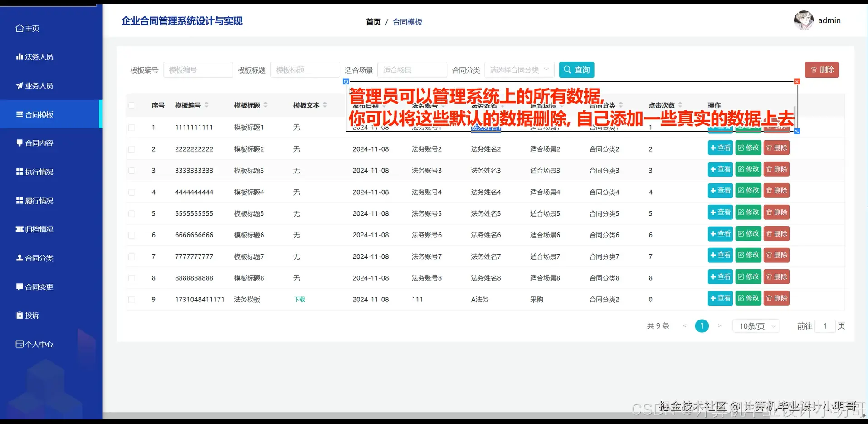This screenshot has width=868, height=424.
Task: Select the checkbox beside 法务模板 row
Action: pos(132,299)
